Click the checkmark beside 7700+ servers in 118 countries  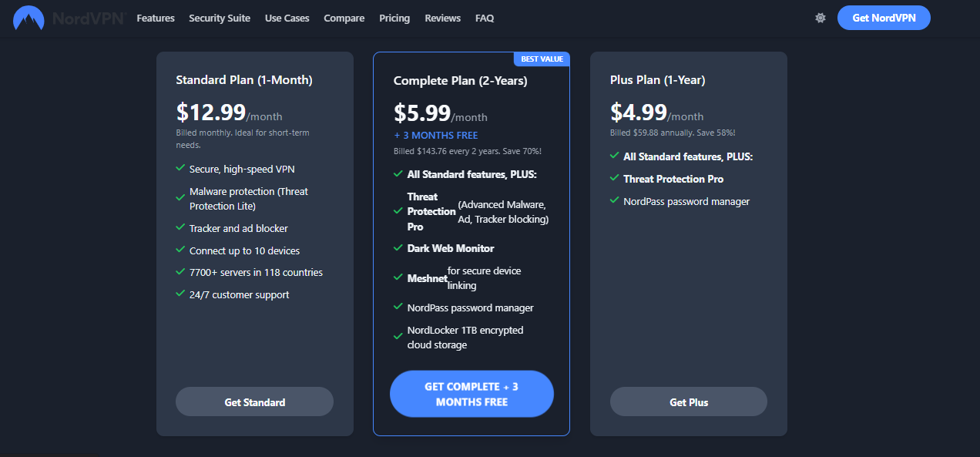coord(180,272)
